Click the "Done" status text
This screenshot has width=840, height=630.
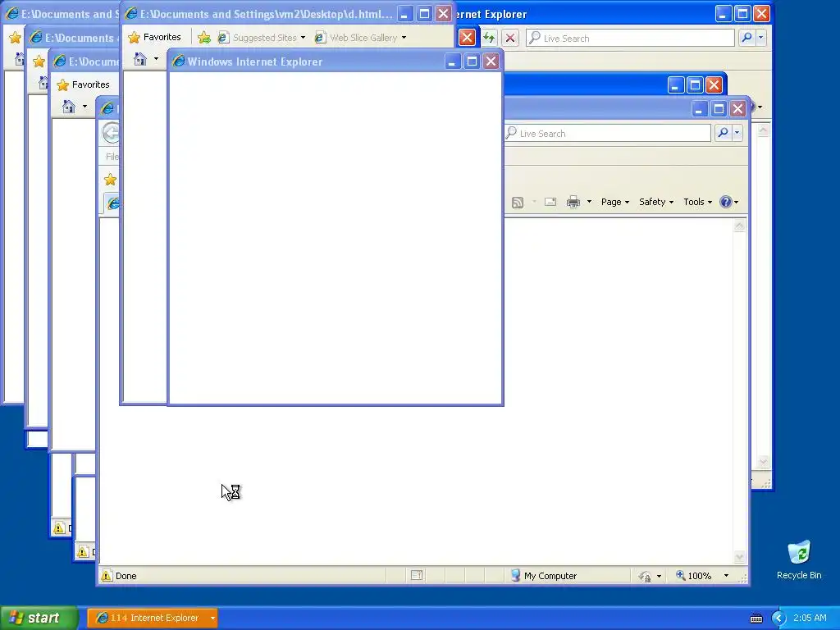[x=126, y=576]
